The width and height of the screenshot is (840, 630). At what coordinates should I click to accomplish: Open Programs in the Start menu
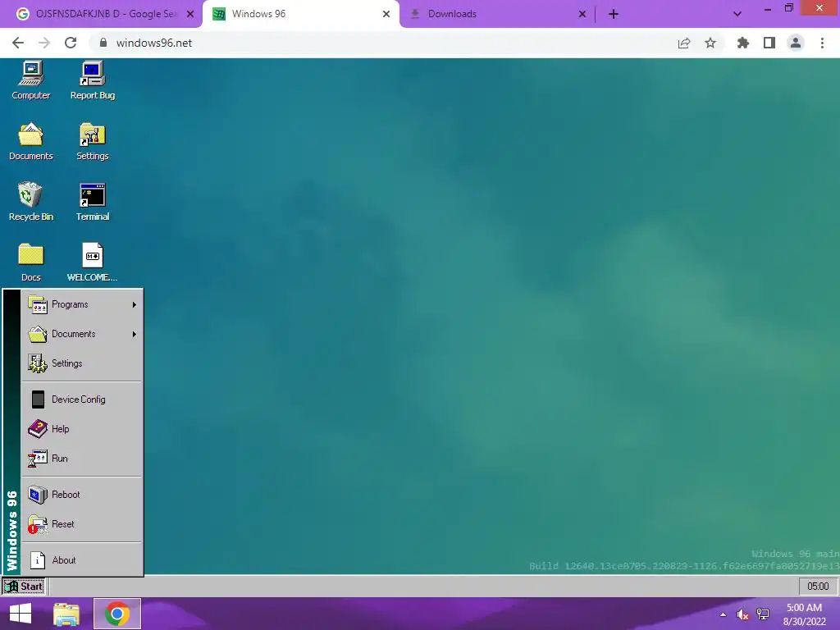(81, 304)
